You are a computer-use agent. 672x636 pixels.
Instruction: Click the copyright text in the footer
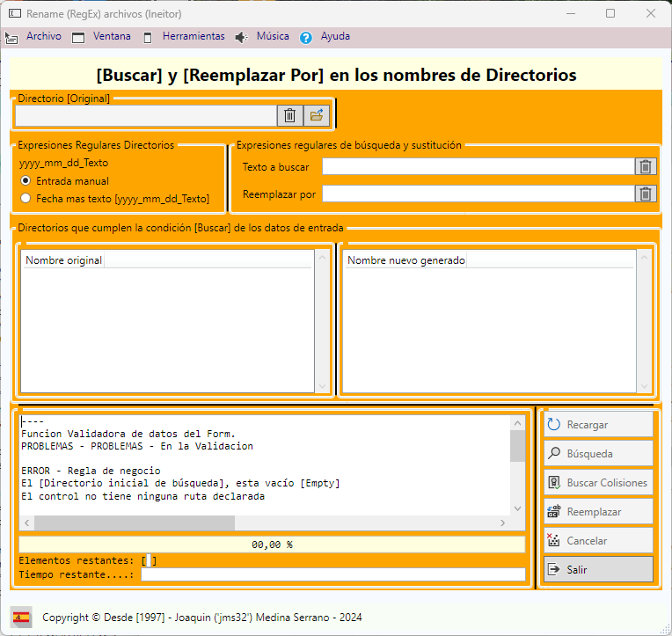[x=201, y=618]
